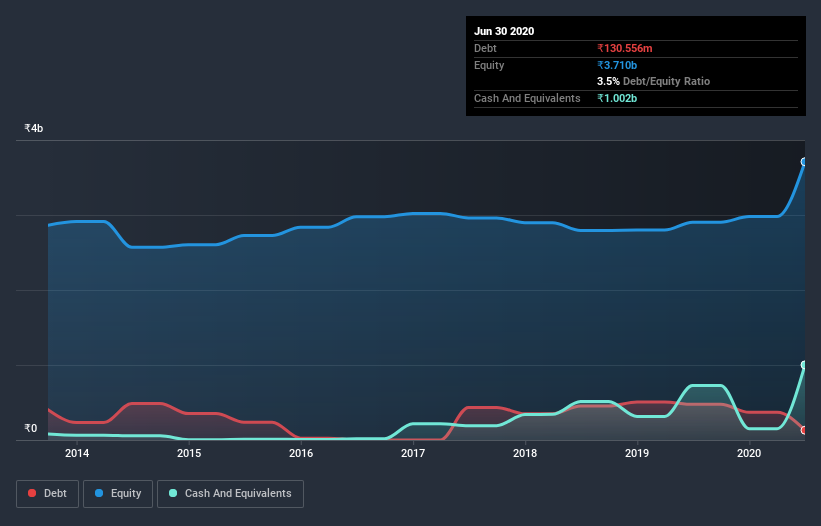Toggle Cash And Equivalents legend button
The width and height of the screenshot is (821, 526).
coord(230,494)
